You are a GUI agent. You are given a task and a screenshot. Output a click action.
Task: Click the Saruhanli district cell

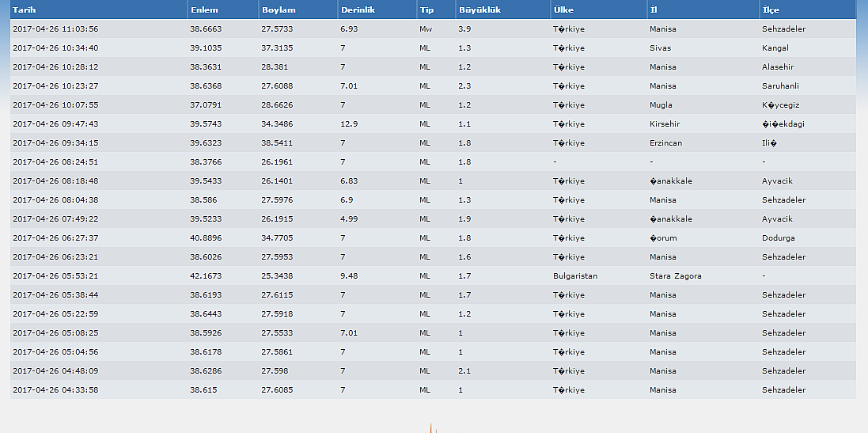click(x=780, y=85)
